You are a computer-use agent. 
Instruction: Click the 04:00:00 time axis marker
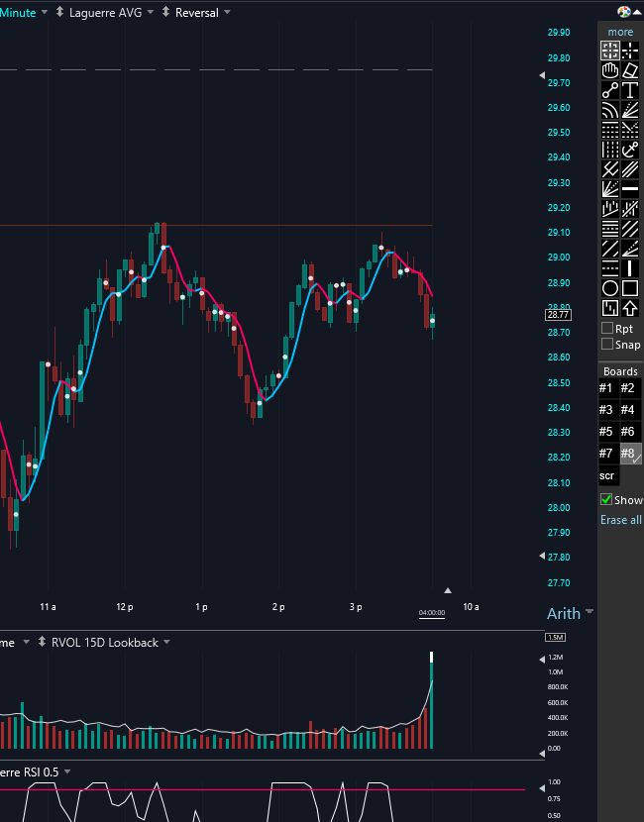tap(432, 613)
